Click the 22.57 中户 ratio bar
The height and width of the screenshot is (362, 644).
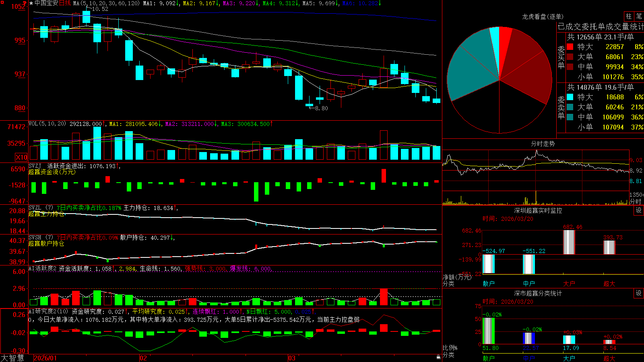click(529, 338)
